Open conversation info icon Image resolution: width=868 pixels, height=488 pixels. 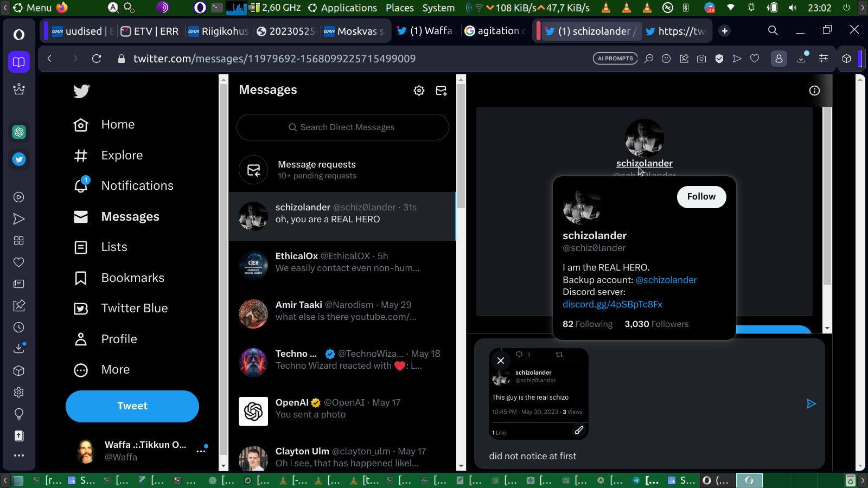(814, 91)
